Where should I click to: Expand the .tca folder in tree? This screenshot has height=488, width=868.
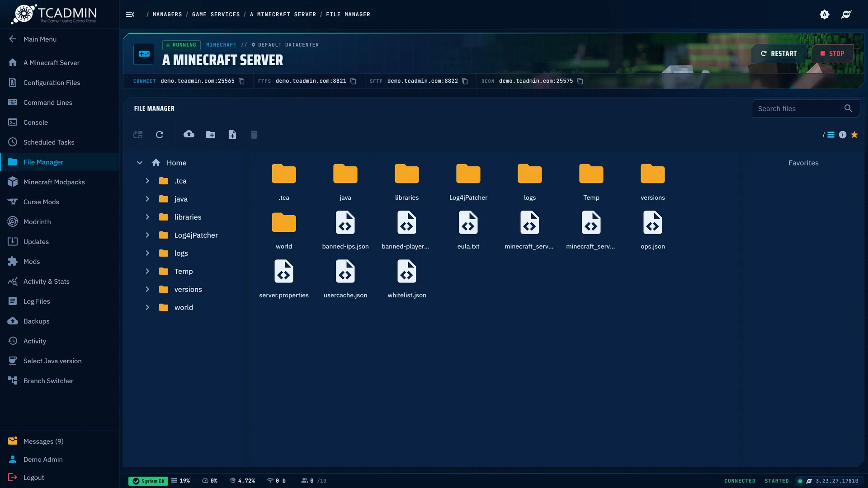point(147,181)
